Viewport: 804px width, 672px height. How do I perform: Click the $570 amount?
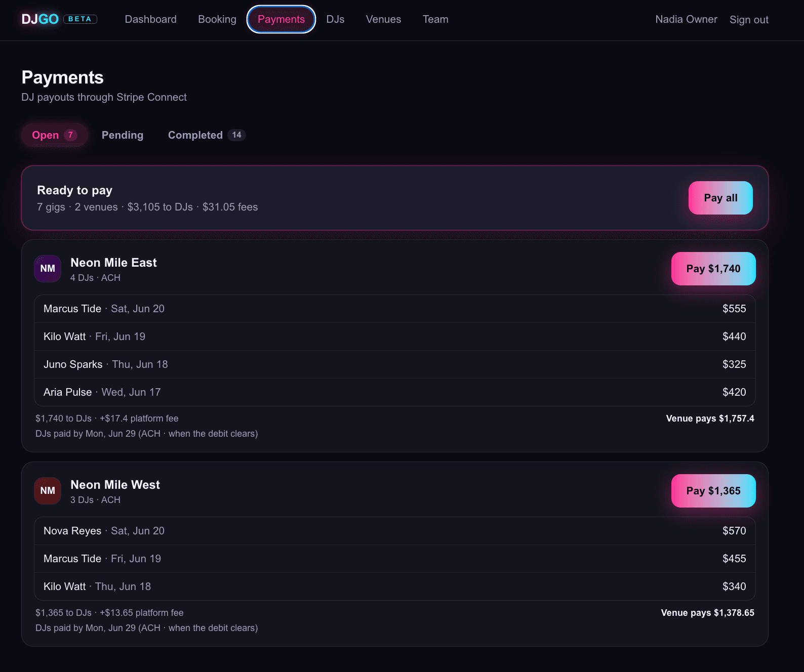tap(734, 531)
